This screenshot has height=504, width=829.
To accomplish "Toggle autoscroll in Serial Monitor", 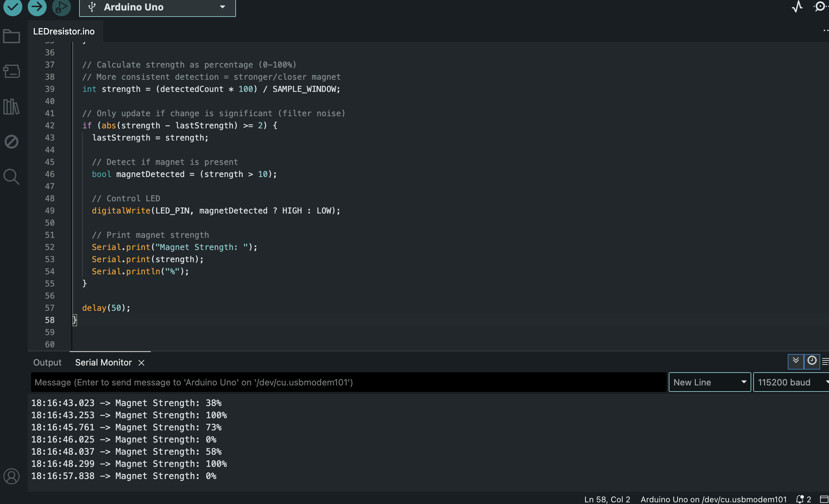I will 796,361.
